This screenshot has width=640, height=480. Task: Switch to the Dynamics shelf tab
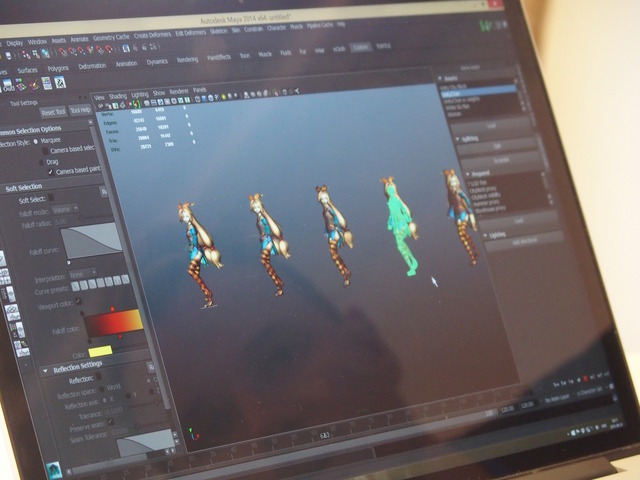(x=157, y=62)
